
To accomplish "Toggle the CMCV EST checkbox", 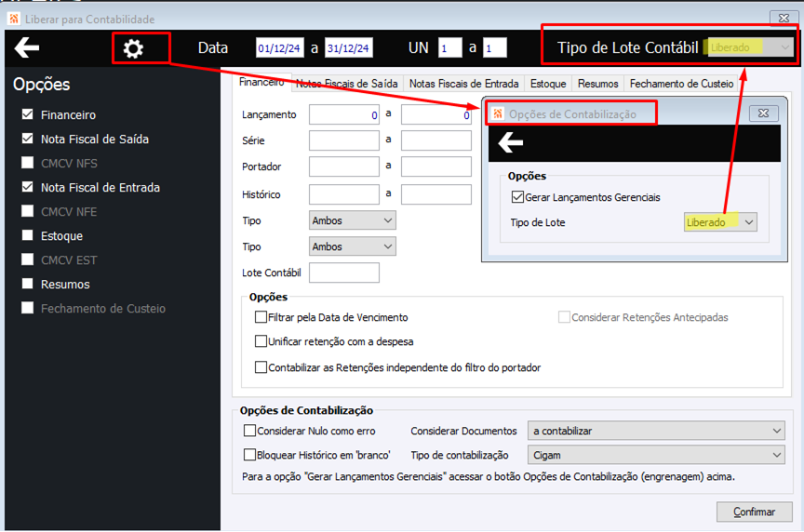I will coord(28,259).
